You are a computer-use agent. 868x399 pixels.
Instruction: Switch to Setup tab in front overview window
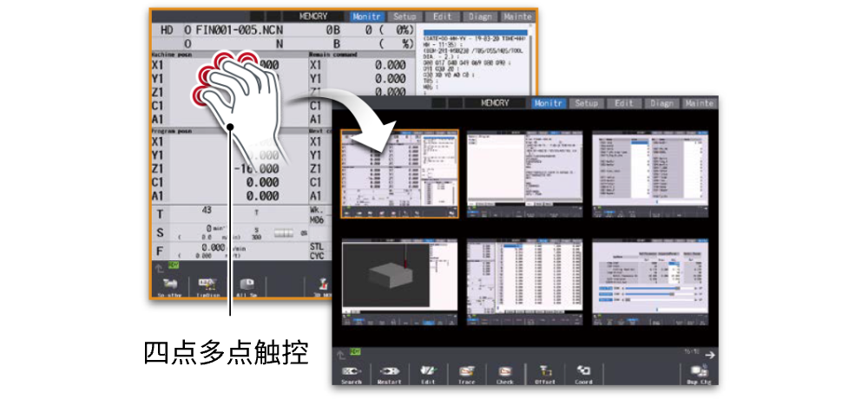(x=587, y=103)
